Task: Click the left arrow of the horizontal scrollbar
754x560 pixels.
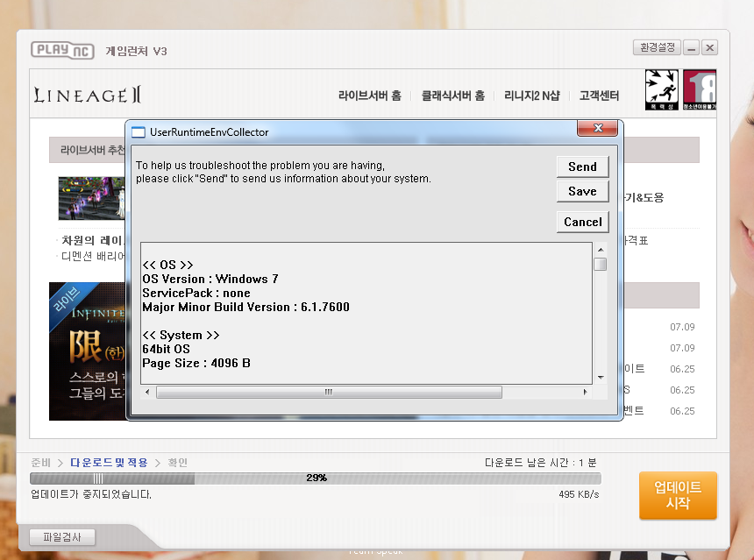Action: pyautogui.click(x=147, y=392)
